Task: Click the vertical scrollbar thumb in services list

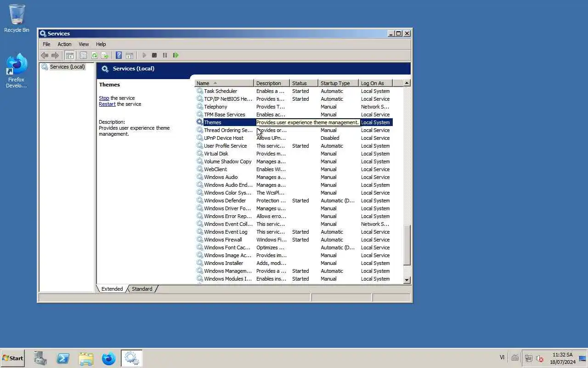Action: click(407, 245)
